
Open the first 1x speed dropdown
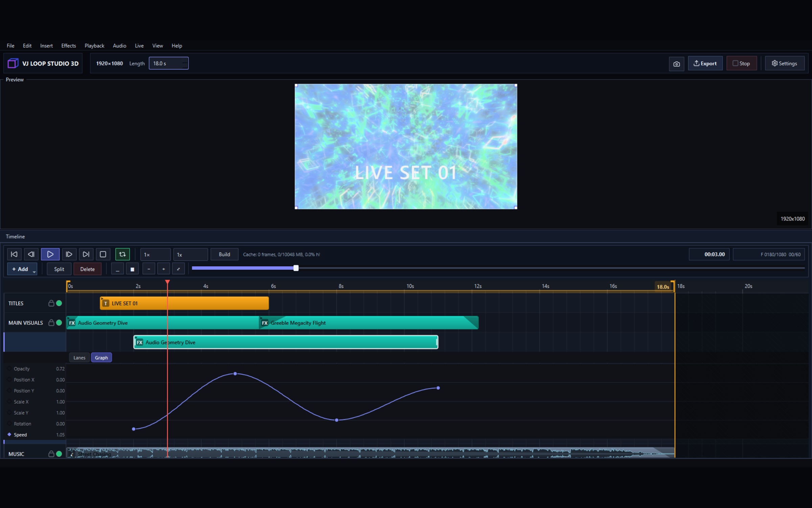pyautogui.click(x=155, y=254)
